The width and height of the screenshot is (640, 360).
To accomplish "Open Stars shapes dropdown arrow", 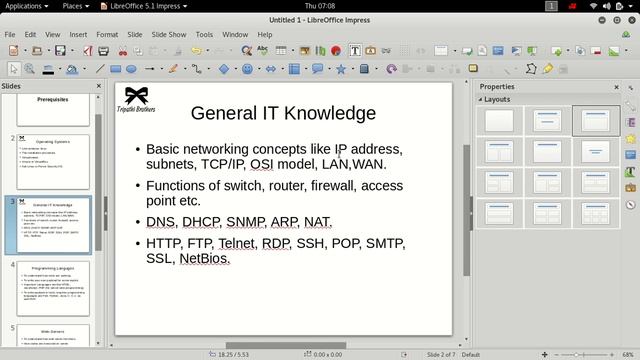I will (353, 69).
